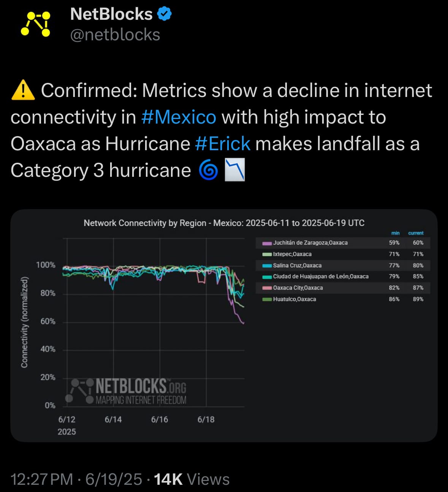Click the NetBlocks display name

pos(111,14)
